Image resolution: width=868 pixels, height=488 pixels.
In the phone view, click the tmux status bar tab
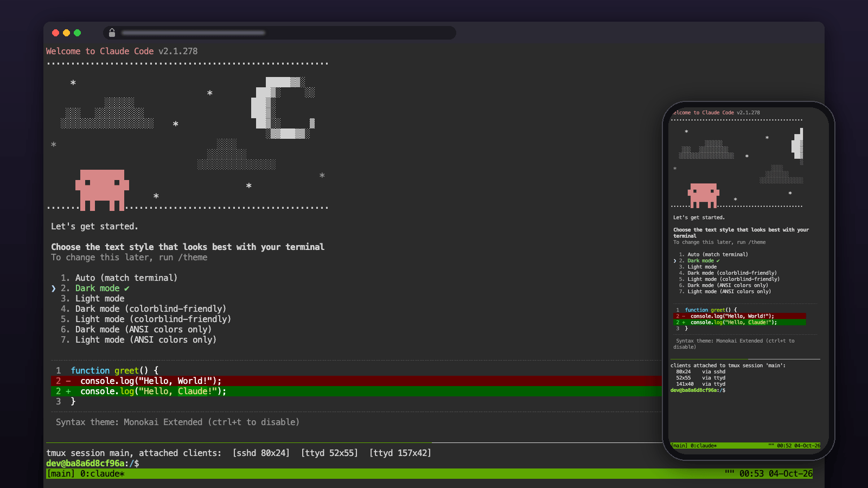[694, 446]
